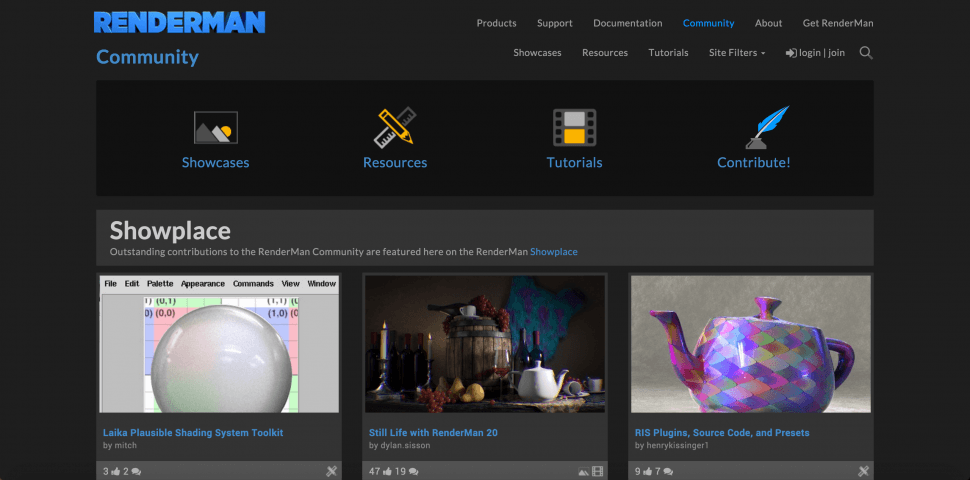970x480 pixels.
Task: Click Get RenderMan in navigation
Action: pyautogui.click(x=838, y=23)
